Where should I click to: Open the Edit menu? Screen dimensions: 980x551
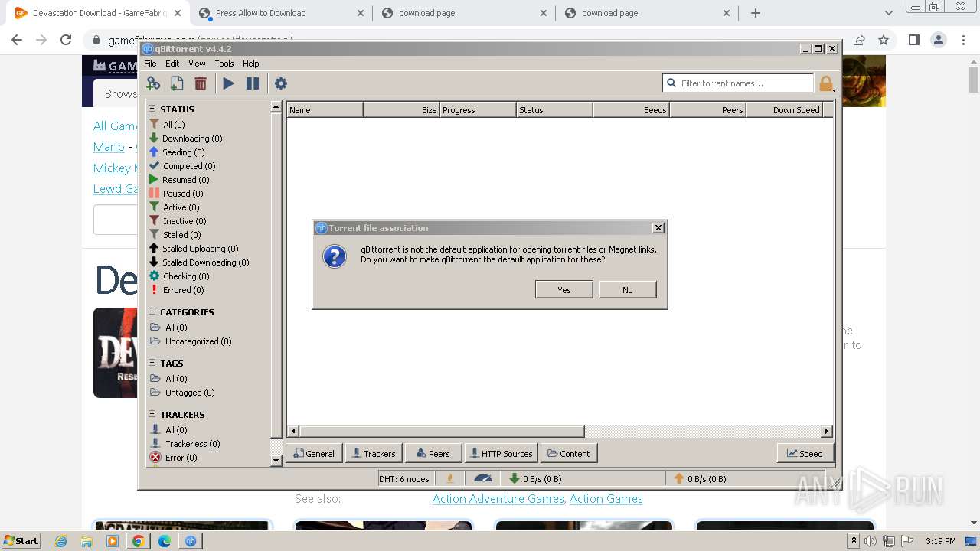pos(172,64)
